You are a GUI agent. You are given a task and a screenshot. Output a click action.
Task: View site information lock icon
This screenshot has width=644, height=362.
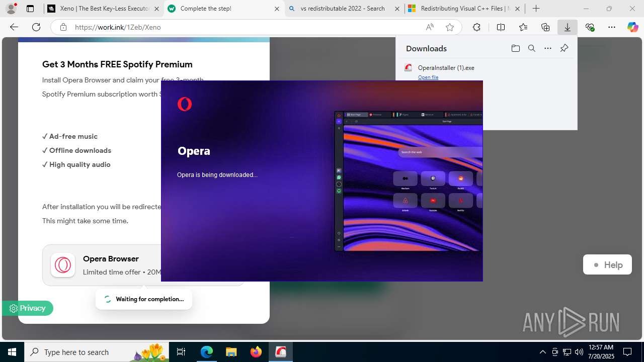click(63, 27)
